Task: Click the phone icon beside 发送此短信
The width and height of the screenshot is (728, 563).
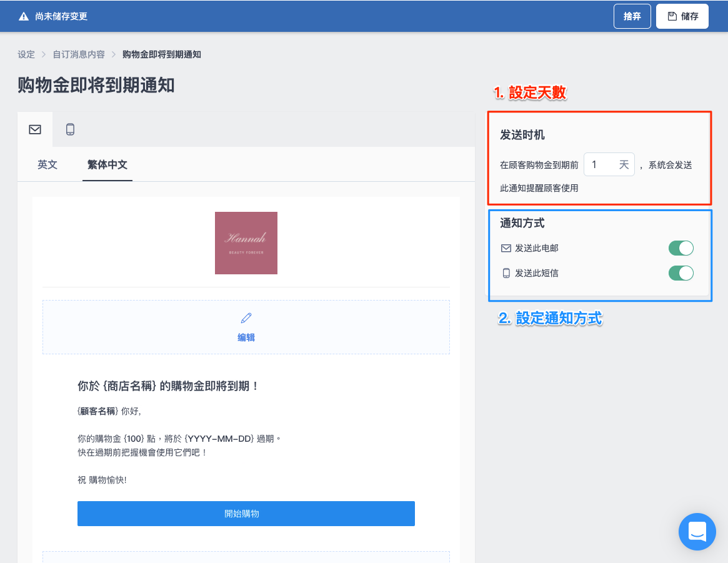Action: click(x=506, y=274)
